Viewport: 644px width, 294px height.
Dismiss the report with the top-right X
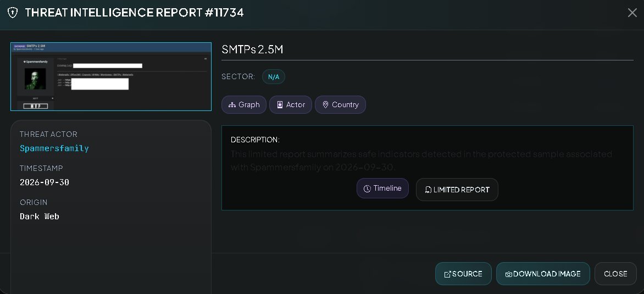(632, 13)
